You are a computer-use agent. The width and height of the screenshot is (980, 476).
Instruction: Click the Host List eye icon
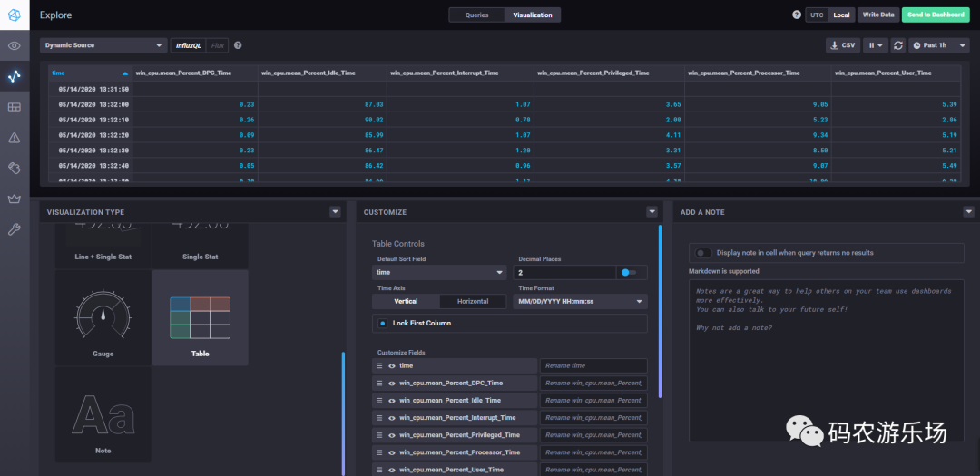click(14, 45)
